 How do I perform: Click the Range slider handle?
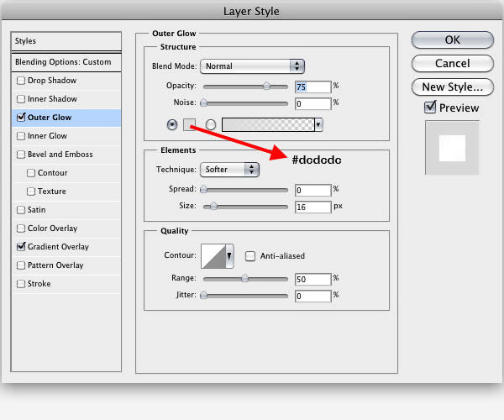pos(245,278)
